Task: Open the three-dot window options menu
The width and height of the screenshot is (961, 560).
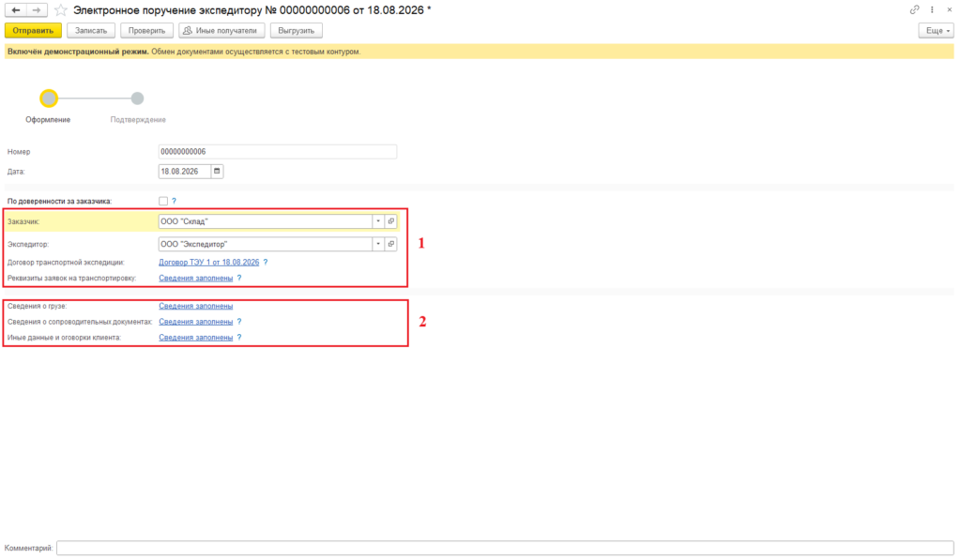Action: [932, 9]
